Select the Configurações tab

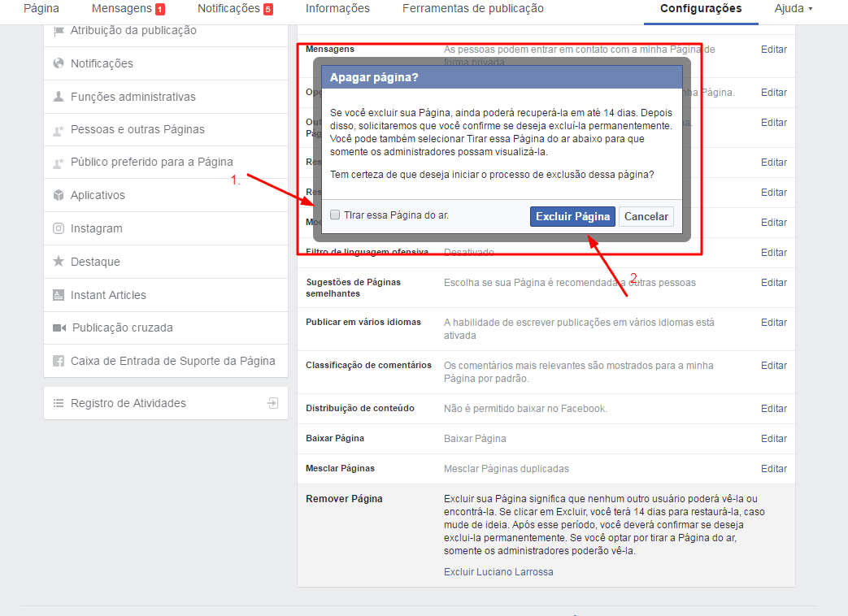pyautogui.click(x=701, y=9)
